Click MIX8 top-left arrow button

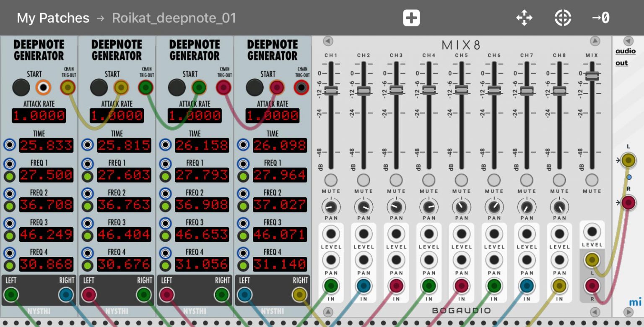328,41
